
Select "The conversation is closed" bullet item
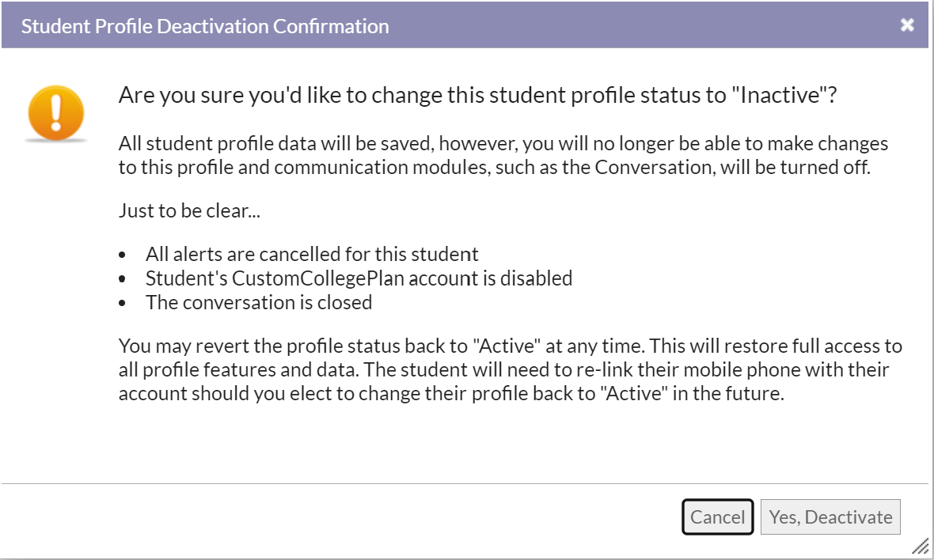tap(259, 302)
